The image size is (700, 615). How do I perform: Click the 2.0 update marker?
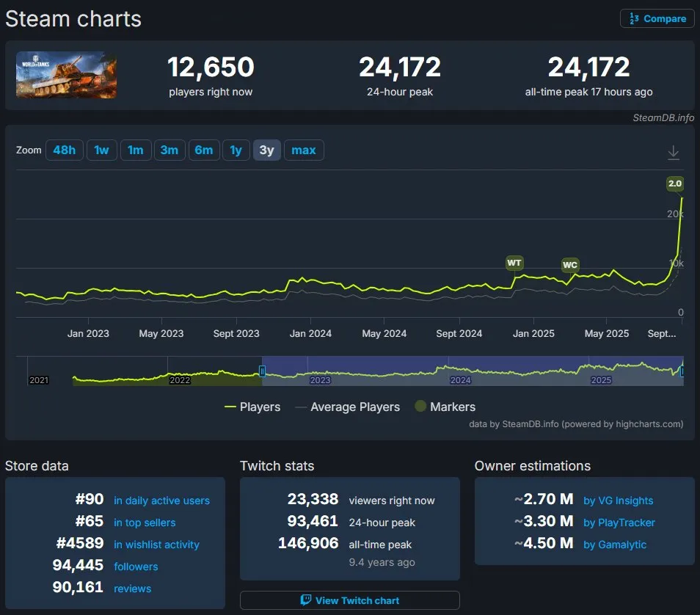tap(674, 183)
